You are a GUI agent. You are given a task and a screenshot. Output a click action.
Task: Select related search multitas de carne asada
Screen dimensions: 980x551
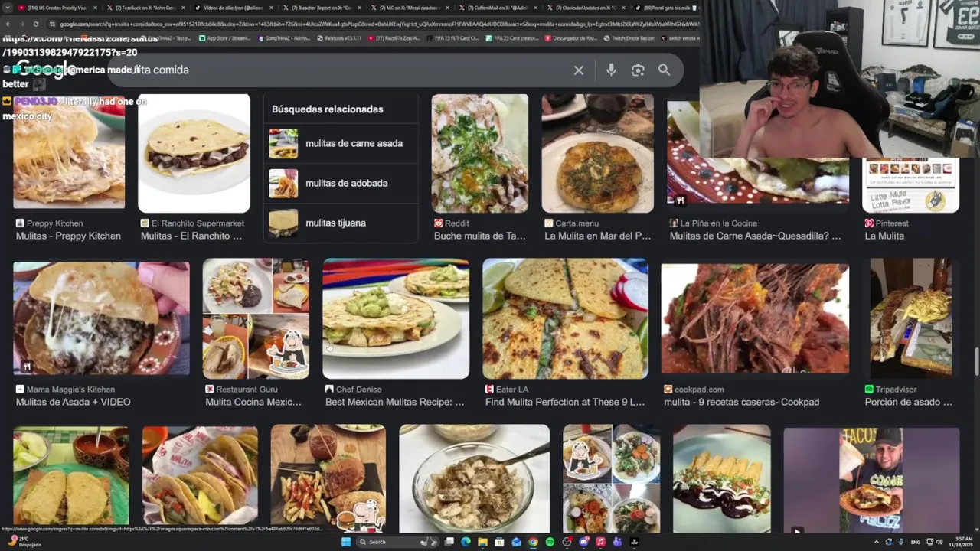pos(341,143)
